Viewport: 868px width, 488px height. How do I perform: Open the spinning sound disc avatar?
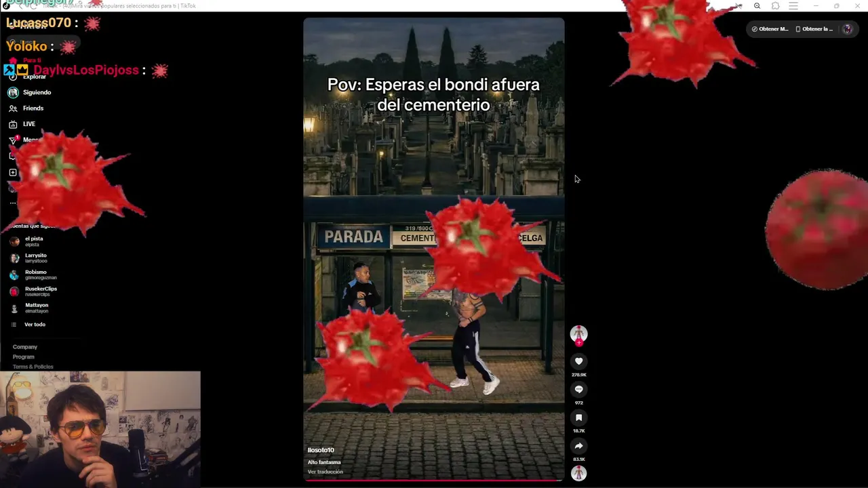click(x=578, y=473)
